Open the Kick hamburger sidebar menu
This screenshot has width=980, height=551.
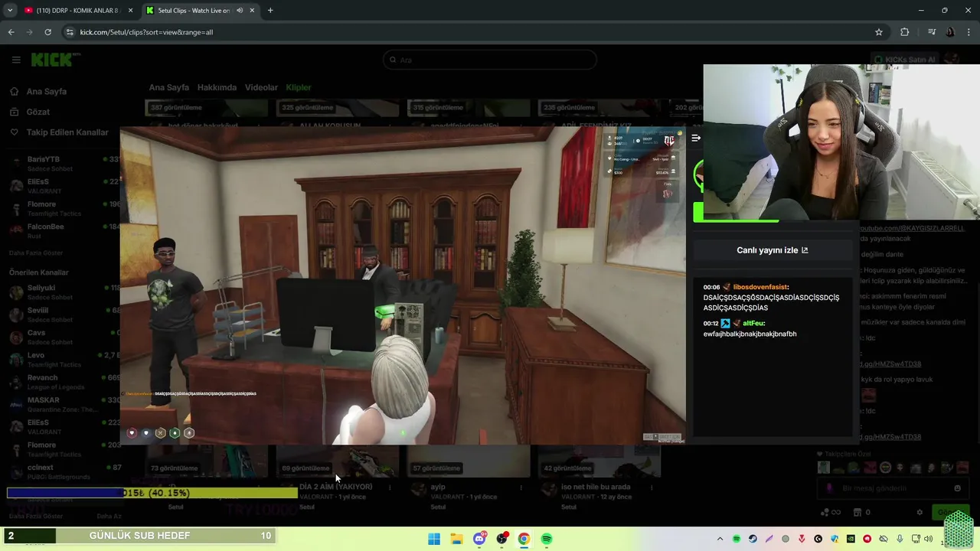click(15, 60)
